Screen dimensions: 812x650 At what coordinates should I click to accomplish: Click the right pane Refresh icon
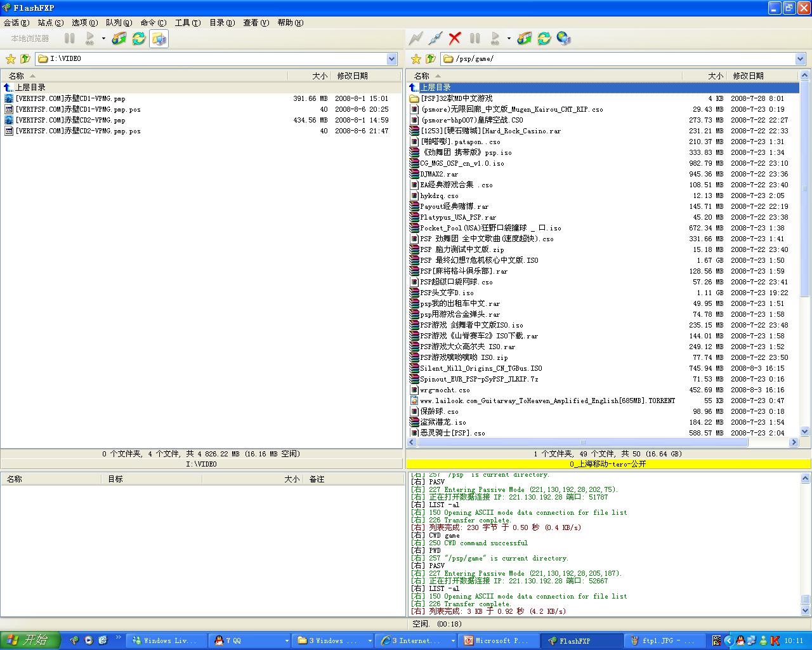point(544,39)
